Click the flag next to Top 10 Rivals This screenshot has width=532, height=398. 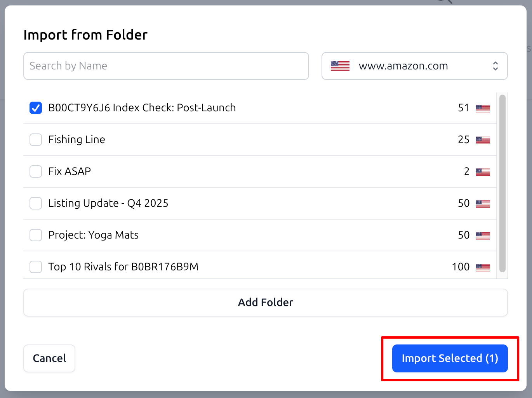(x=483, y=267)
